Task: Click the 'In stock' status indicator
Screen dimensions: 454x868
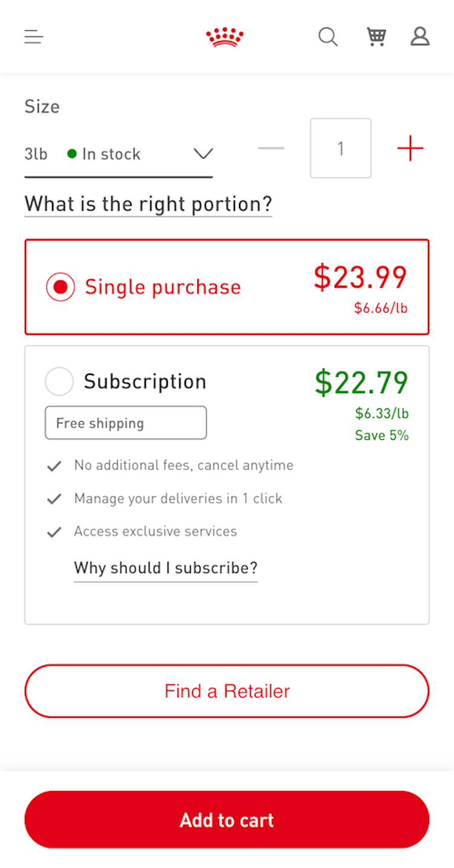Action: (x=104, y=154)
